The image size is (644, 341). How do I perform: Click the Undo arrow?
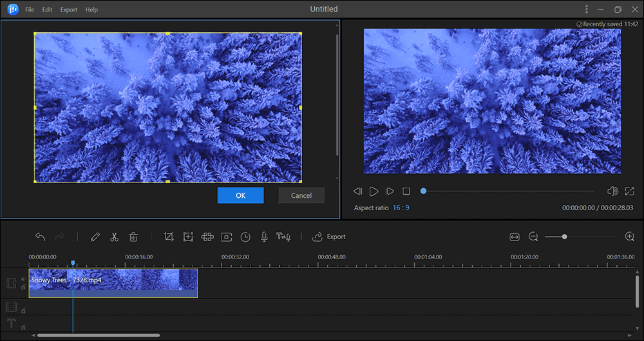[x=41, y=237]
